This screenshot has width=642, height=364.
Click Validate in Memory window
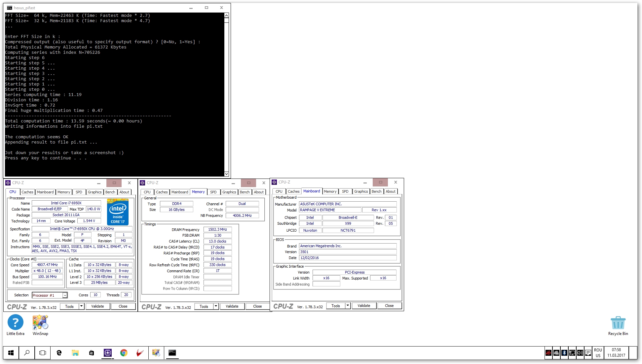[232, 306]
